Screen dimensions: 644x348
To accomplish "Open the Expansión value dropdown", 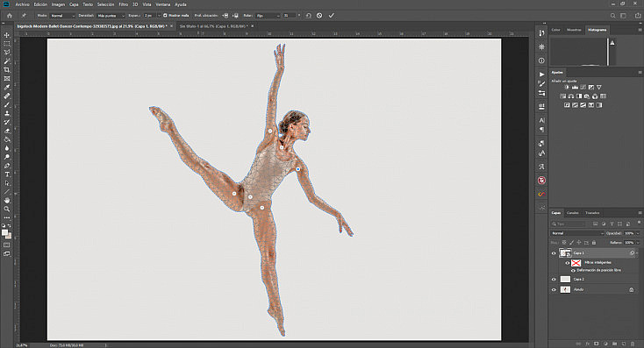I will 159,16.
